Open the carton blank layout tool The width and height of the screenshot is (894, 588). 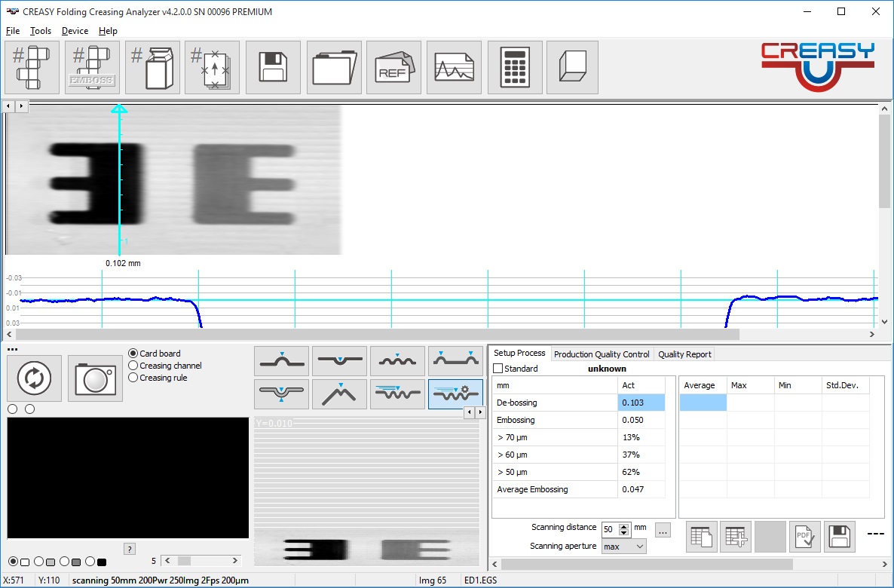point(32,67)
